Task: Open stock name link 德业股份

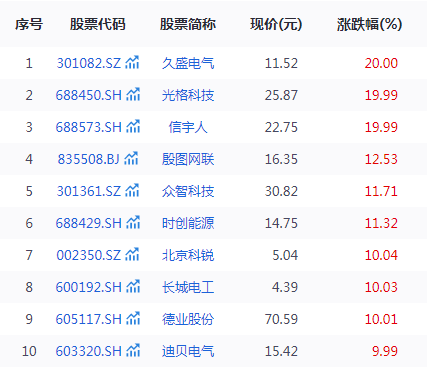Action: point(188,319)
